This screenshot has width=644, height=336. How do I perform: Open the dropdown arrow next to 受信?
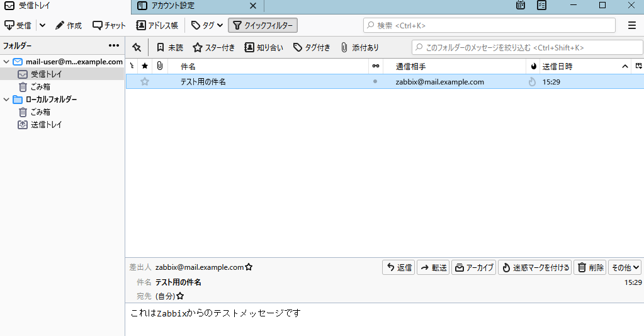click(x=42, y=25)
